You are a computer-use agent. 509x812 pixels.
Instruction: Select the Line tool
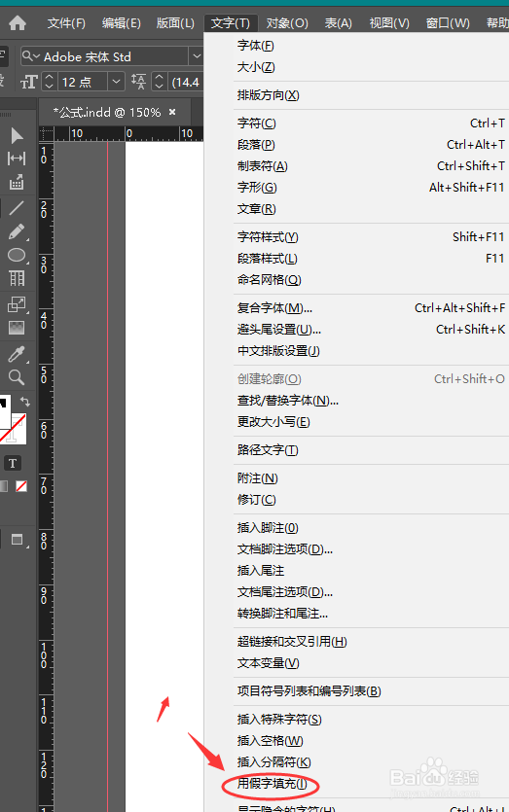click(17, 208)
